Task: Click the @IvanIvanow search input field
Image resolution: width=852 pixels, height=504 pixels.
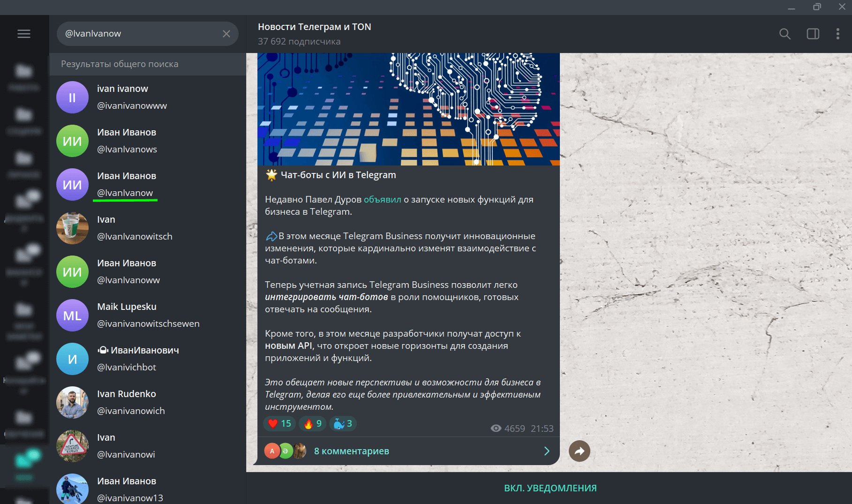Action: [x=147, y=34]
